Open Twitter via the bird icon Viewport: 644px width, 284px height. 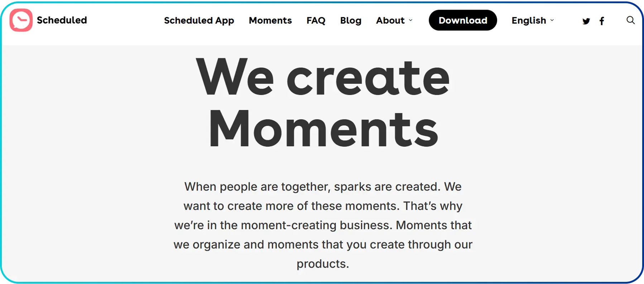(586, 21)
